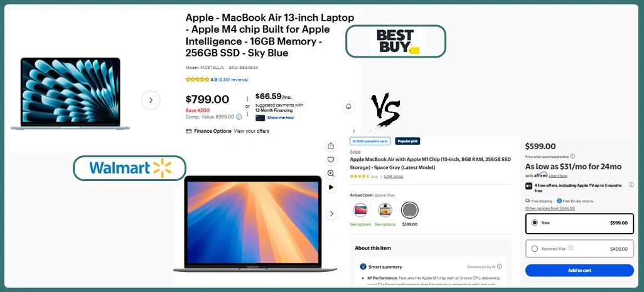The width and height of the screenshot is (644, 292).
Task: Click the Popular pick badge
Action: tap(407, 141)
